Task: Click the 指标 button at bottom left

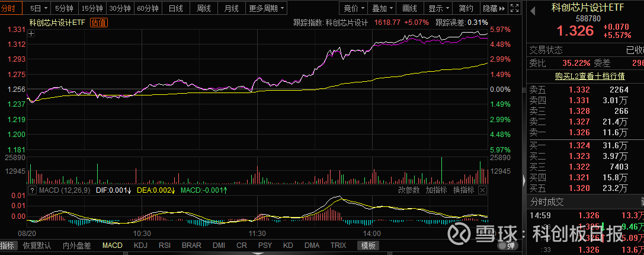Action: click(x=7, y=246)
